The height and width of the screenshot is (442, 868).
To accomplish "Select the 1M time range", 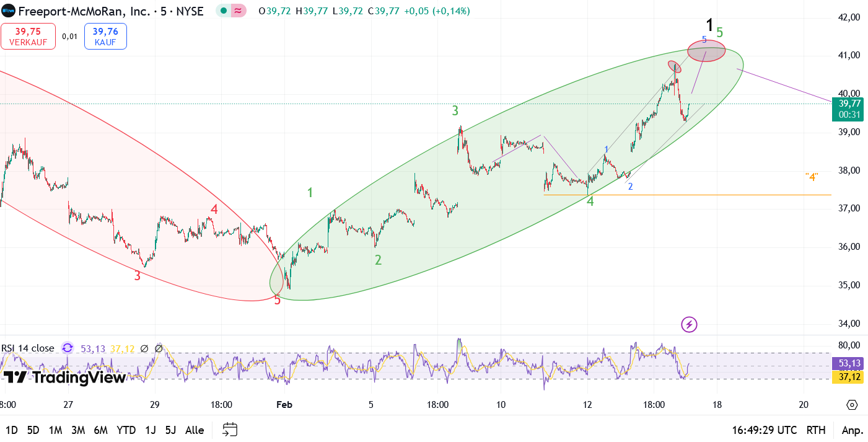I will (x=55, y=430).
